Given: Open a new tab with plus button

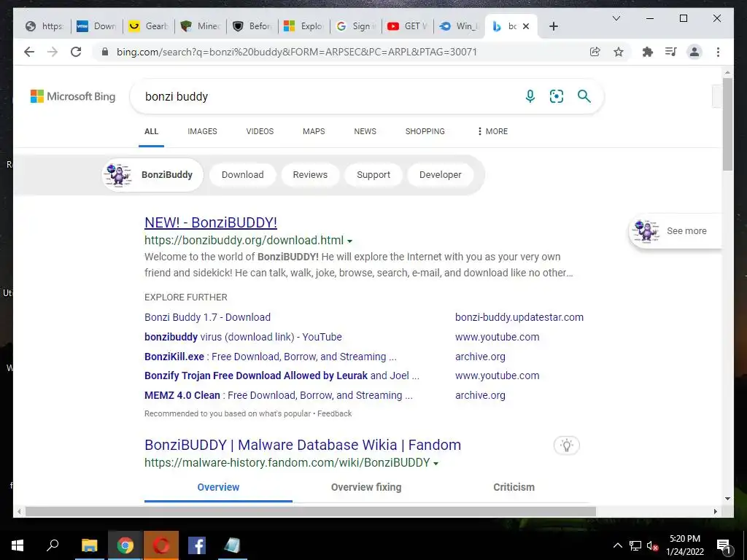Looking at the screenshot, I should (x=553, y=26).
